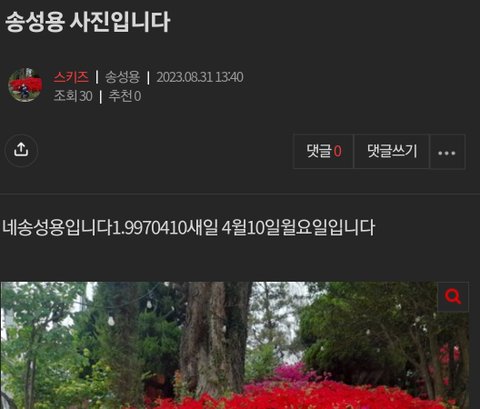Screen dimensions: 480x409
Task: Tap the share upload icon
Action: [x=21, y=150]
